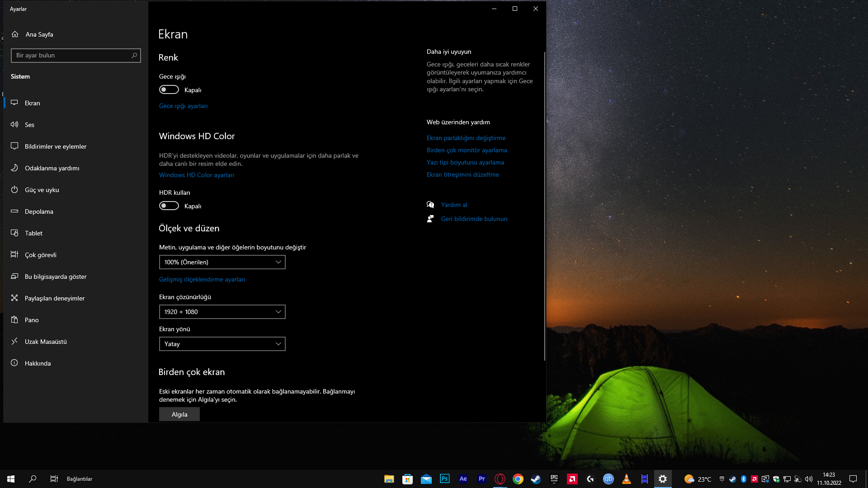Focus the Bir ayar bulun search field
868x488 pixels.
[x=76, y=56]
